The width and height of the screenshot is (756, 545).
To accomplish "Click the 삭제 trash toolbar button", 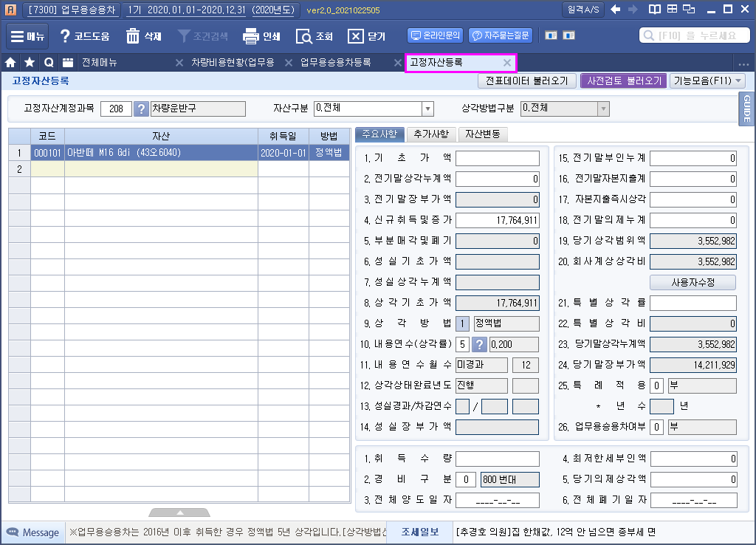I will [144, 36].
